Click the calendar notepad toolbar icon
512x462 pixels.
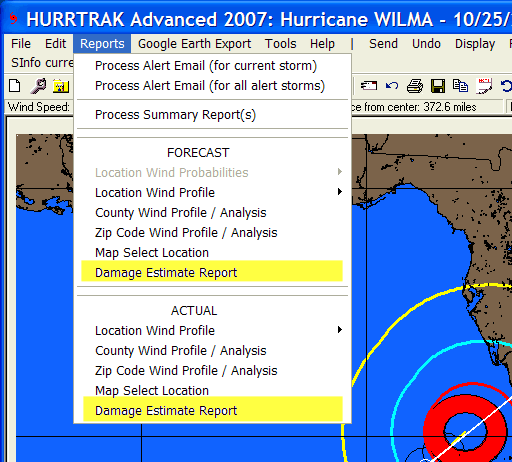(484, 86)
